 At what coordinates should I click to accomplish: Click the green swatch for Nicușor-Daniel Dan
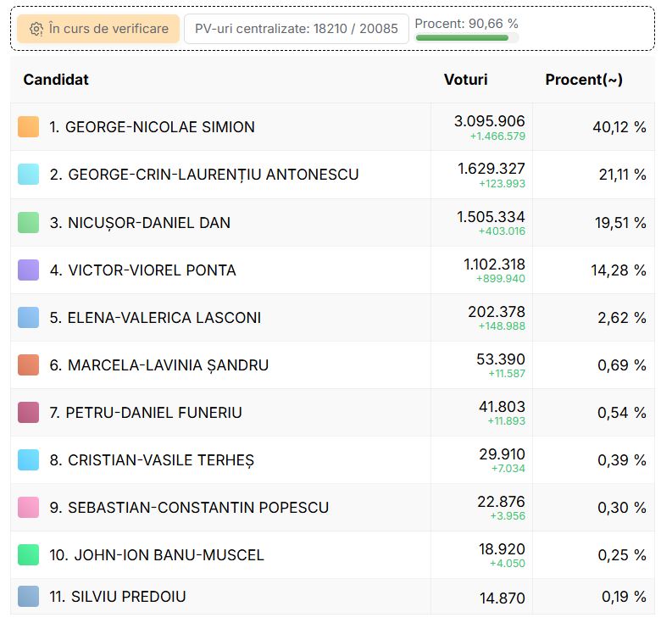pyautogui.click(x=28, y=223)
